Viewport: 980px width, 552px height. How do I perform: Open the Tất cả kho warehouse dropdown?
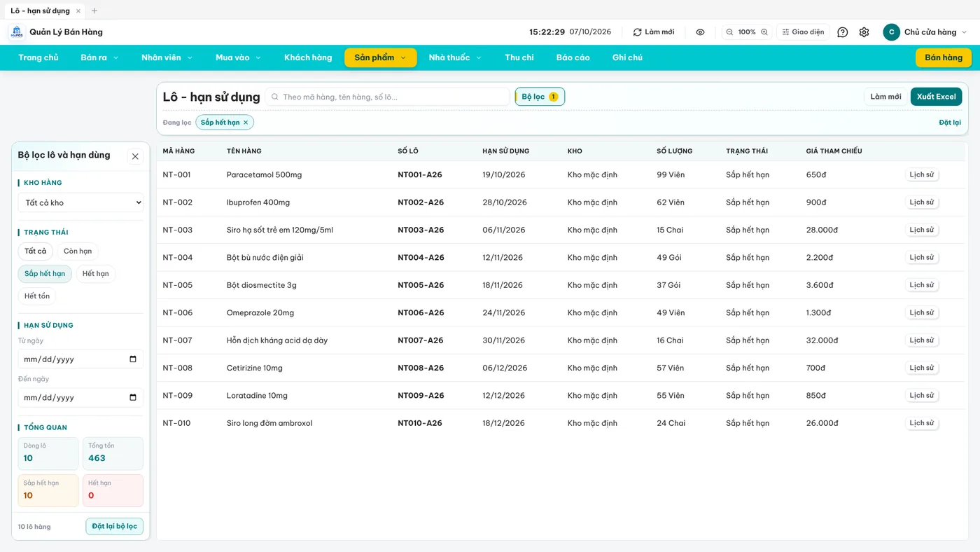80,203
